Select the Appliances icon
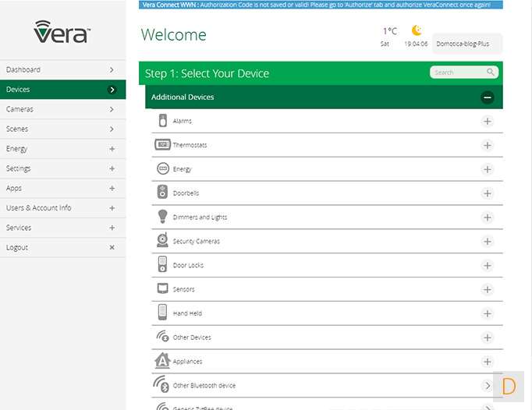Image resolution: width=532 pixels, height=410 pixels. (163, 361)
